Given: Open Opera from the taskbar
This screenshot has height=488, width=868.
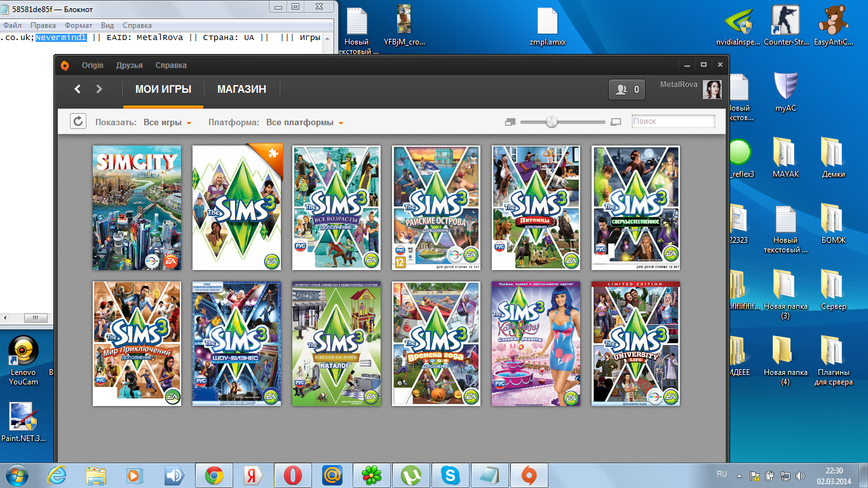Looking at the screenshot, I should point(292,475).
